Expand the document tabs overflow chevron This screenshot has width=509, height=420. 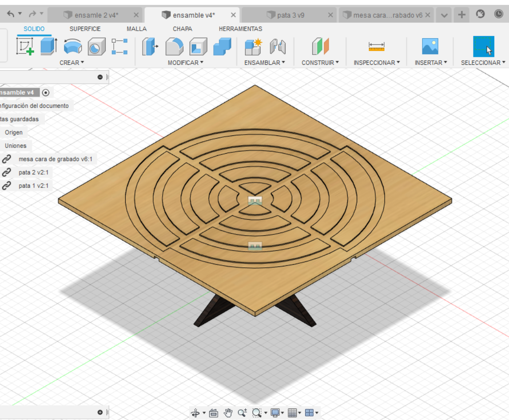[444, 15]
